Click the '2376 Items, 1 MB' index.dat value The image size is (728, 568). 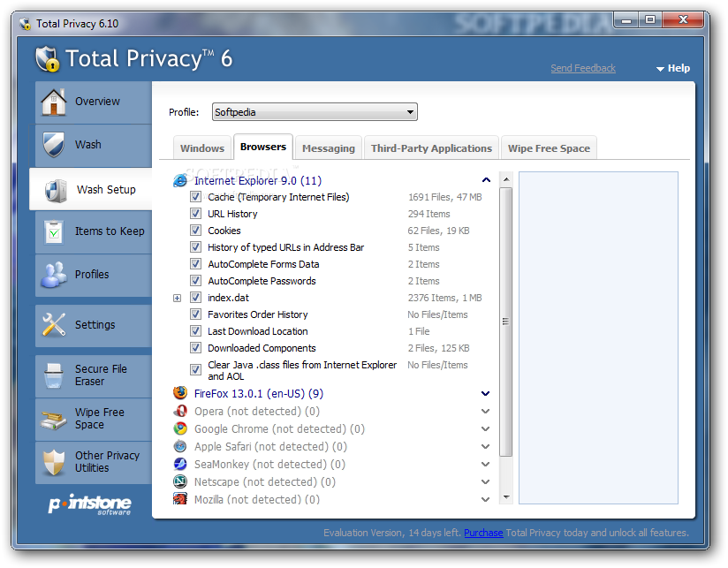tap(444, 298)
